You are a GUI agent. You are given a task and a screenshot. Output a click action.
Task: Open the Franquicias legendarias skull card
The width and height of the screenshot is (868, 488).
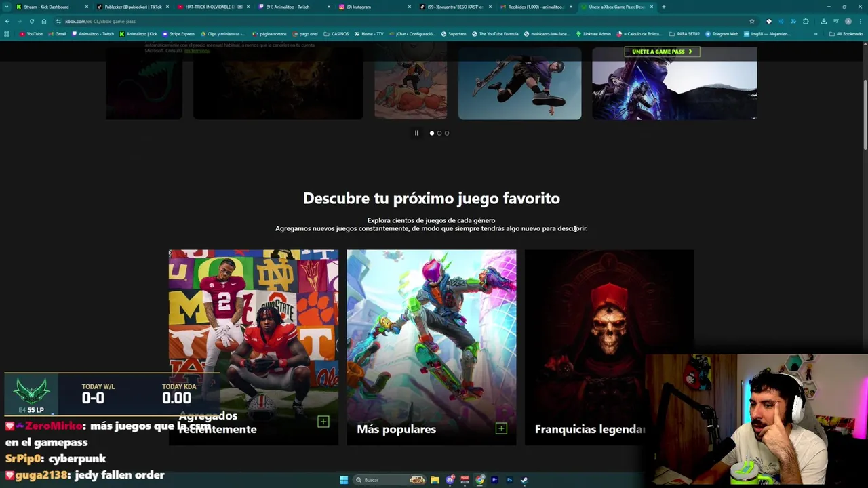point(609,347)
